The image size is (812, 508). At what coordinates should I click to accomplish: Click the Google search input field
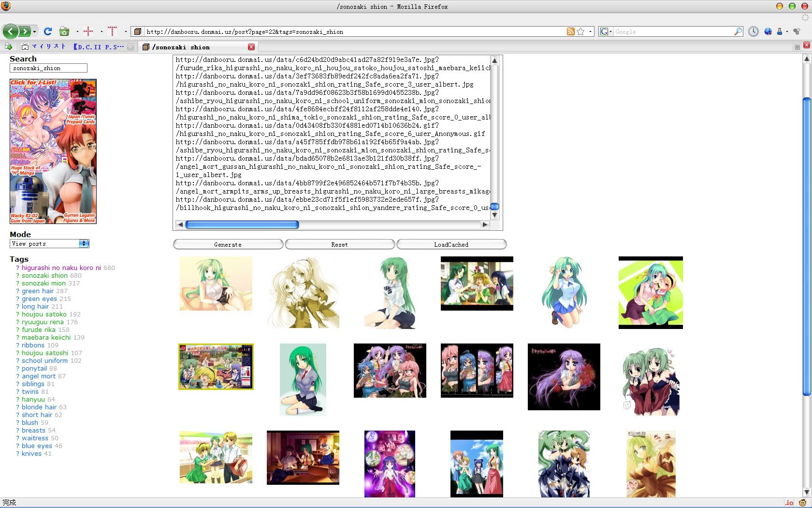click(x=673, y=31)
